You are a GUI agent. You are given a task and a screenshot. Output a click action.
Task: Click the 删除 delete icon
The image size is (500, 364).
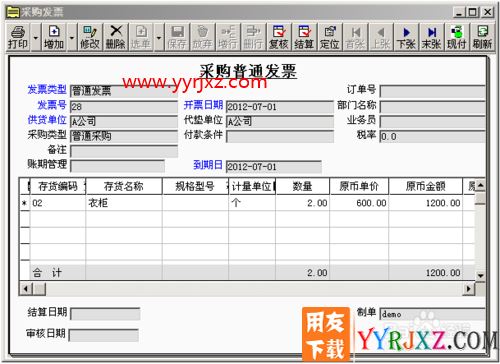tap(115, 37)
